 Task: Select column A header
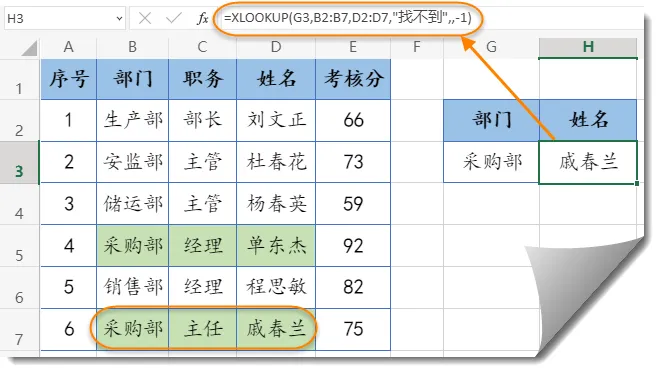(x=69, y=47)
